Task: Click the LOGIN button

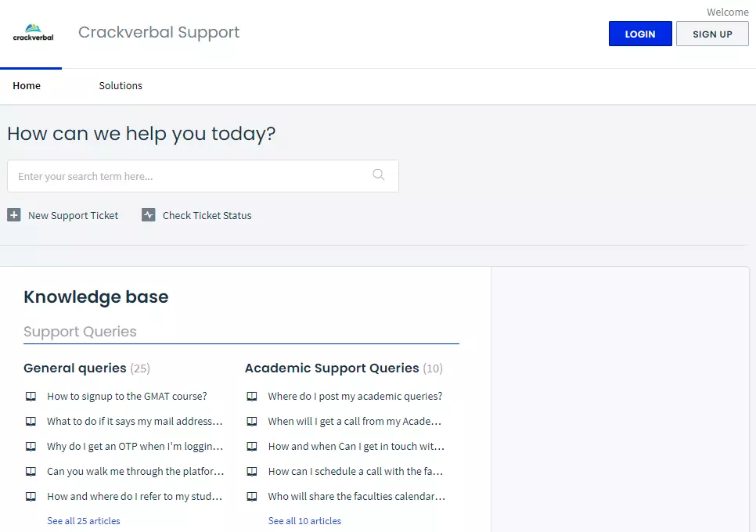Action: [640, 34]
